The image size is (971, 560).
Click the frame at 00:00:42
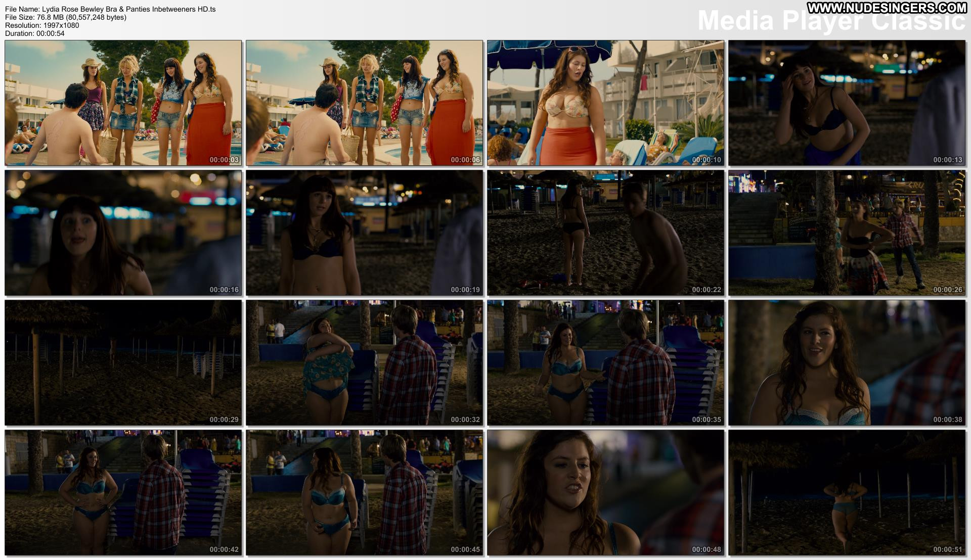123,493
